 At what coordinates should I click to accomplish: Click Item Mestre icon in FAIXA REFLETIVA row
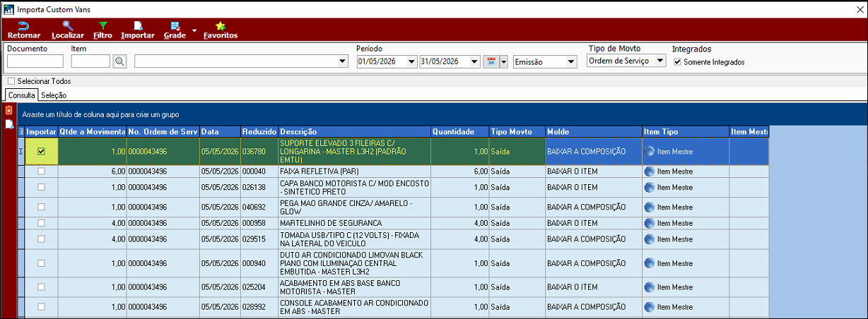pos(650,171)
